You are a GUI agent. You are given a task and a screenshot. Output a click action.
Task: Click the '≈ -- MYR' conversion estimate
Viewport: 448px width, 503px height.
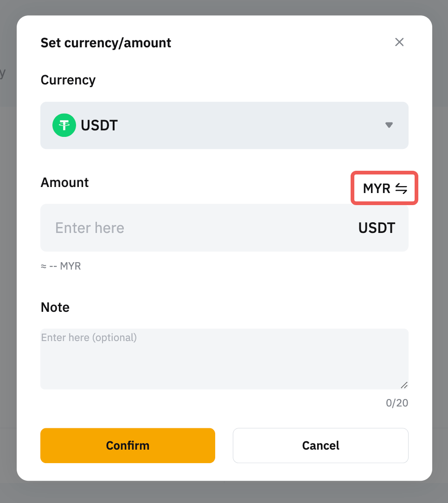click(61, 266)
